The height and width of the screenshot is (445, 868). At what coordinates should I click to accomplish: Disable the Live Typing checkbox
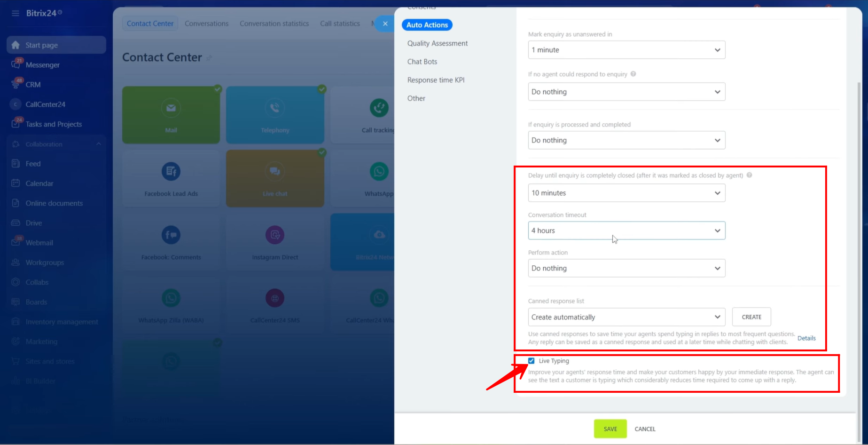[x=532, y=361]
